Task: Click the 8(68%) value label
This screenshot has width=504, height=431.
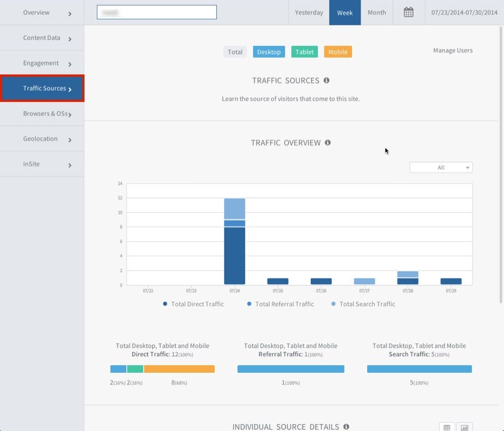Action: (179, 382)
